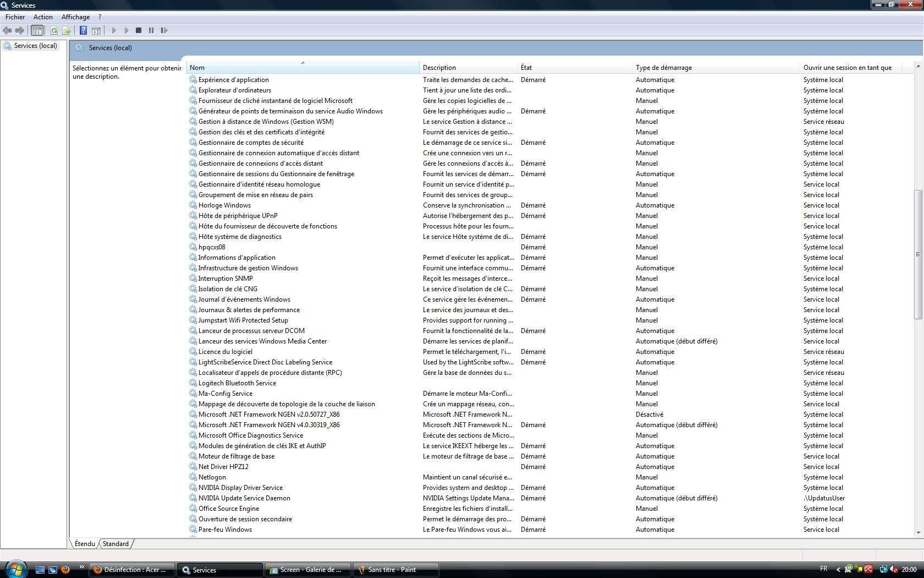
Task: Toggle the show/hide action pane icon
Action: tap(96, 30)
